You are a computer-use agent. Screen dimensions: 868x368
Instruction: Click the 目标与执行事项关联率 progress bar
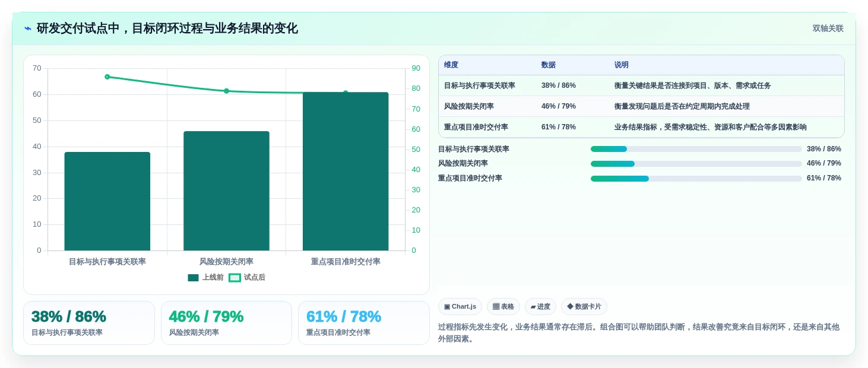coord(696,149)
